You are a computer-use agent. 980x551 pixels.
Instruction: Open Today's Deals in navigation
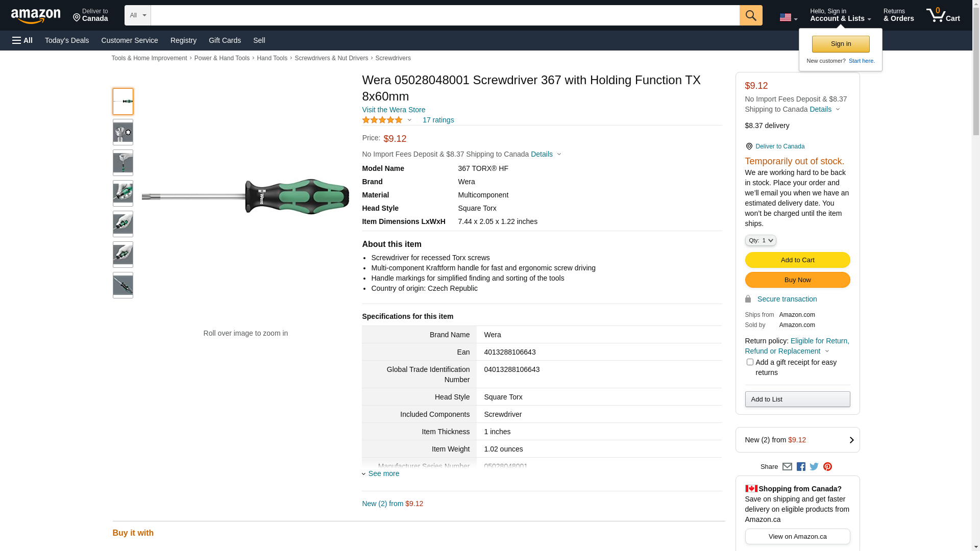point(67,40)
